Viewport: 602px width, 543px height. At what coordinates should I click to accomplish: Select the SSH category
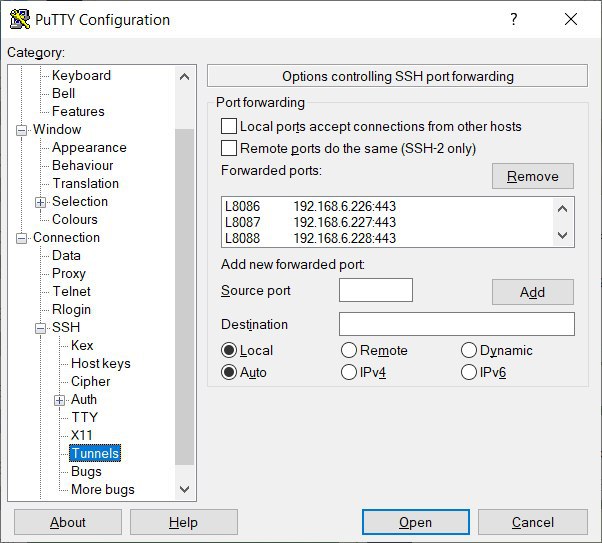pos(66,328)
